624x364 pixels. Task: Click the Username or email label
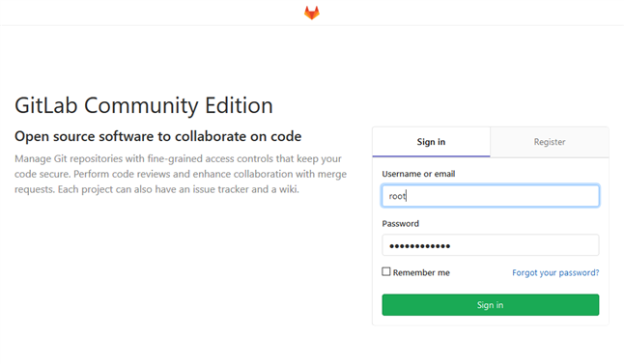pyautogui.click(x=418, y=174)
